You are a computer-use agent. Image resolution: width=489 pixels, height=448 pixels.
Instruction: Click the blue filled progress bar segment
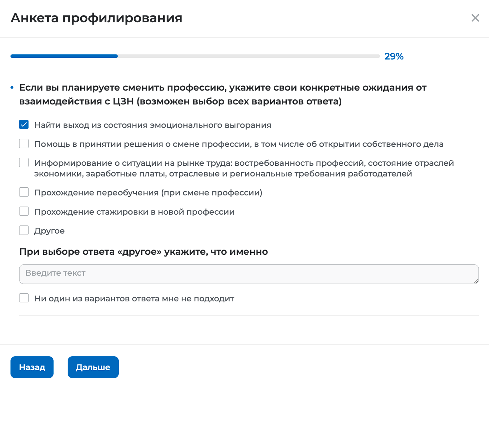click(64, 56)
